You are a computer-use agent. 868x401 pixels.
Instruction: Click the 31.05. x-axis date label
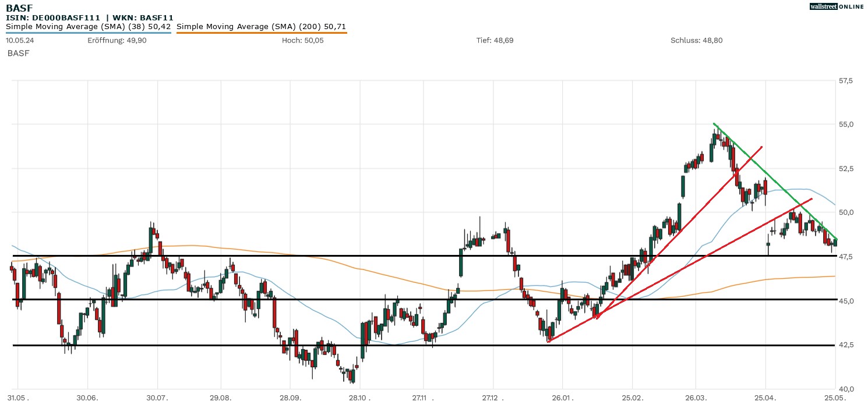[x=18, y=396]
